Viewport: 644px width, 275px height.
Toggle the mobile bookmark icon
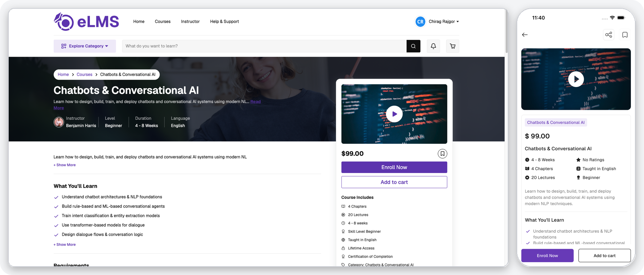tap(625, 35)
